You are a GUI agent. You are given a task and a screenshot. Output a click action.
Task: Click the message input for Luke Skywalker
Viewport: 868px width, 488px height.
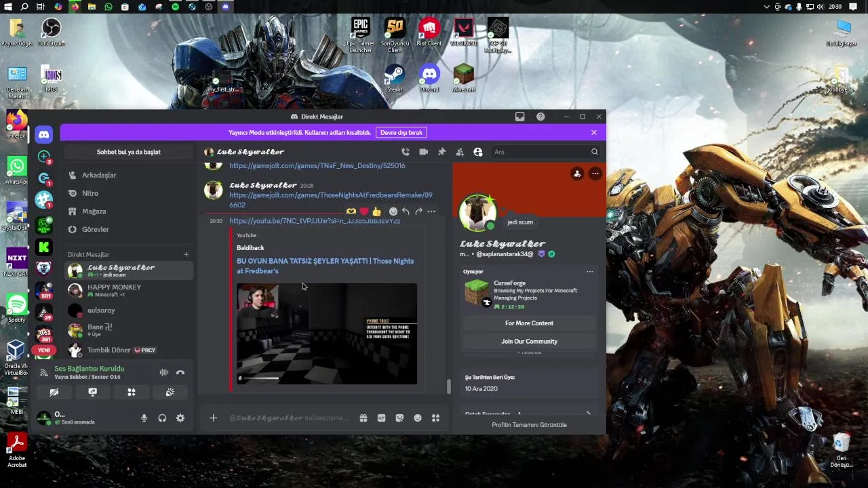290,418
